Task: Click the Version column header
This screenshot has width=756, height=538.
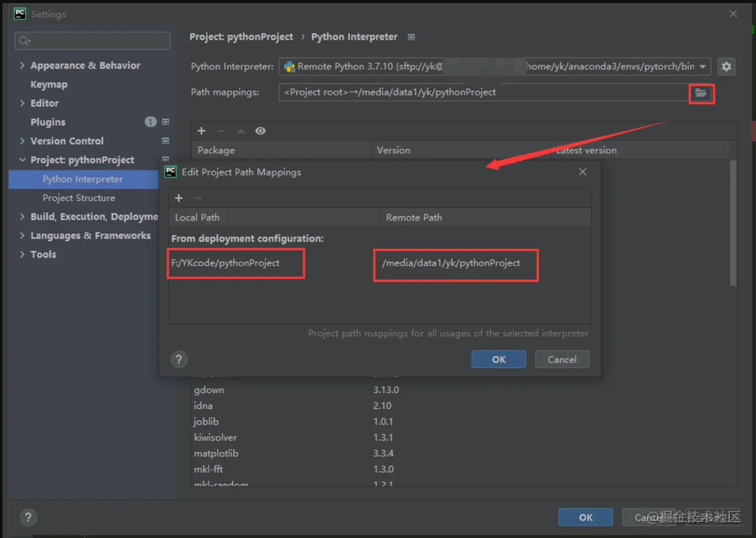Action: 461,150
